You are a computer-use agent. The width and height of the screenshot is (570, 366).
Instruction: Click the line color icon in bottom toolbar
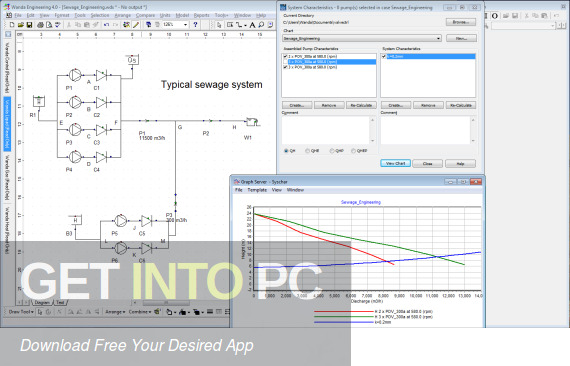[182, 312]
